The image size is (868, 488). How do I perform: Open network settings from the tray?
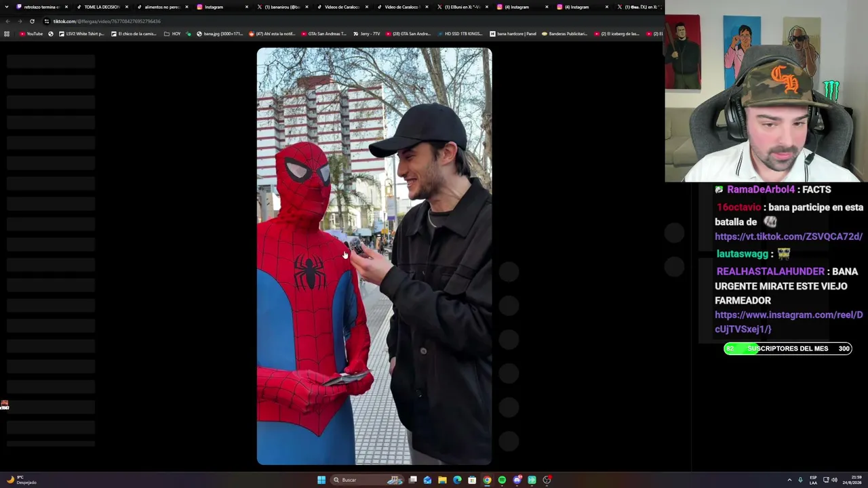(x=825, y=480)
